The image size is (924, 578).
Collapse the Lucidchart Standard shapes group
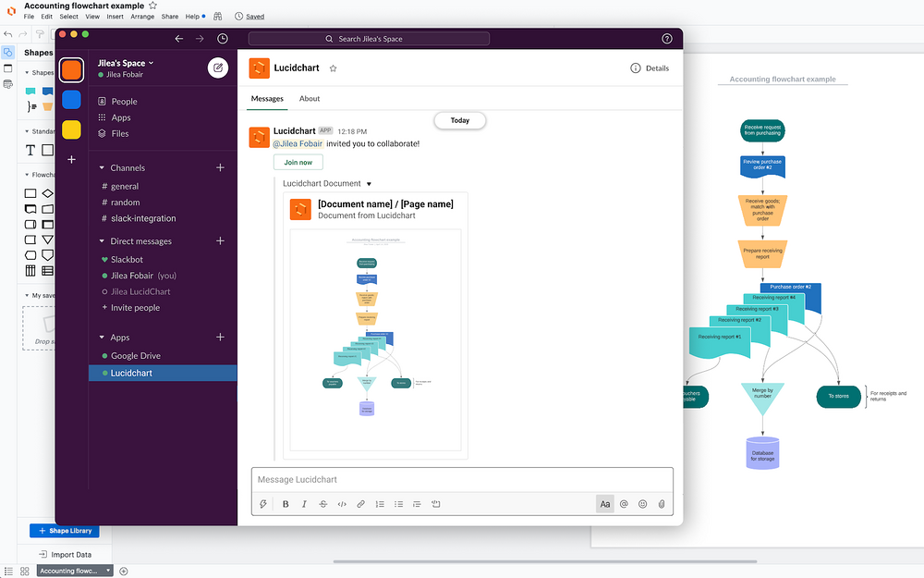27,131
